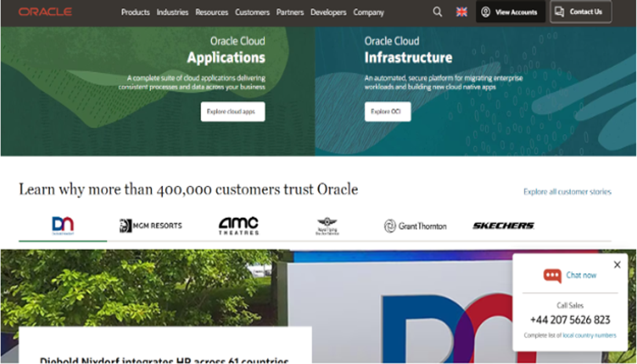The width and height of the screenshot is (637, 364).
Task: Open the search magnifier icon
Action: (437, 12)
